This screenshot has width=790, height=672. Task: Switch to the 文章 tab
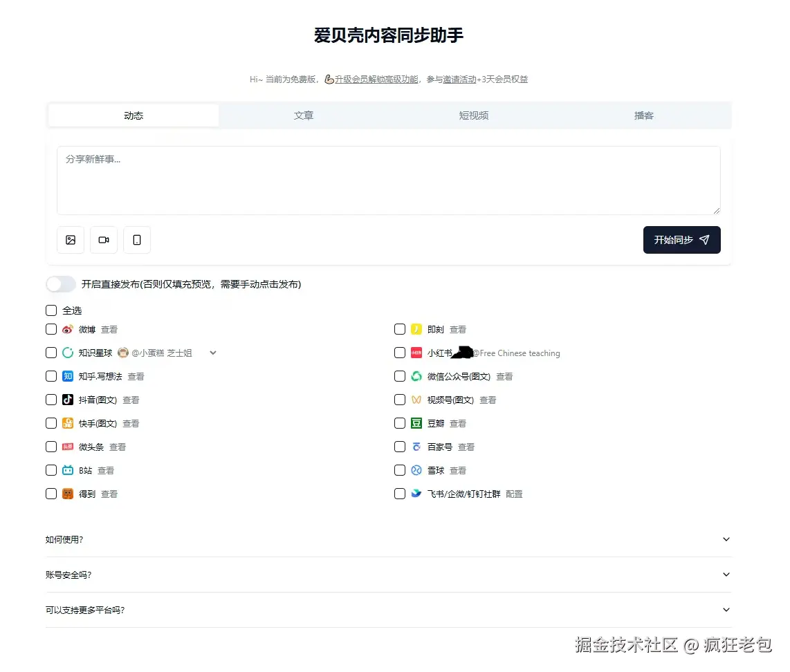304,115
